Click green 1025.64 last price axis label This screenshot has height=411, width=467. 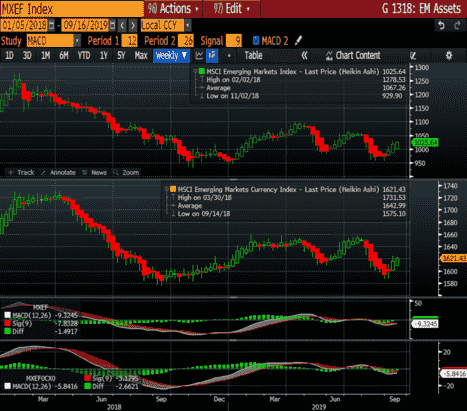[425, 143]
